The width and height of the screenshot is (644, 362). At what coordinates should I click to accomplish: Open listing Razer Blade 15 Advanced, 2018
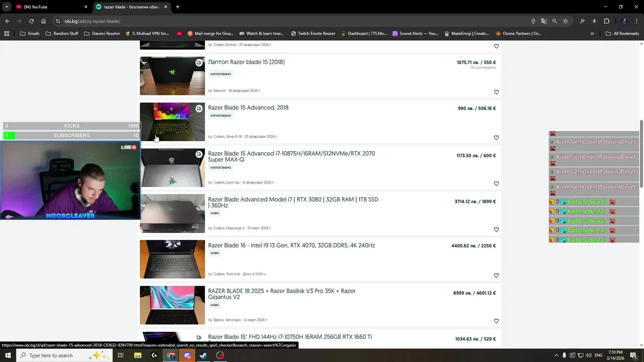[x=248, y=108]
